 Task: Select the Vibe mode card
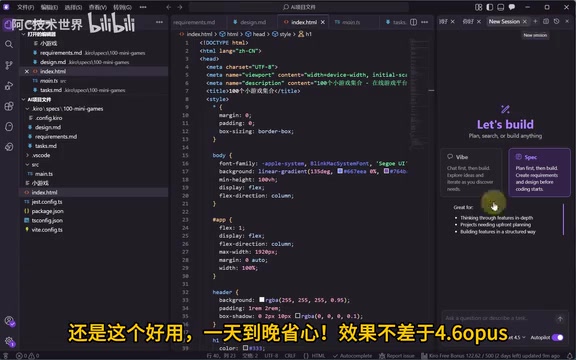click(471, 172)
